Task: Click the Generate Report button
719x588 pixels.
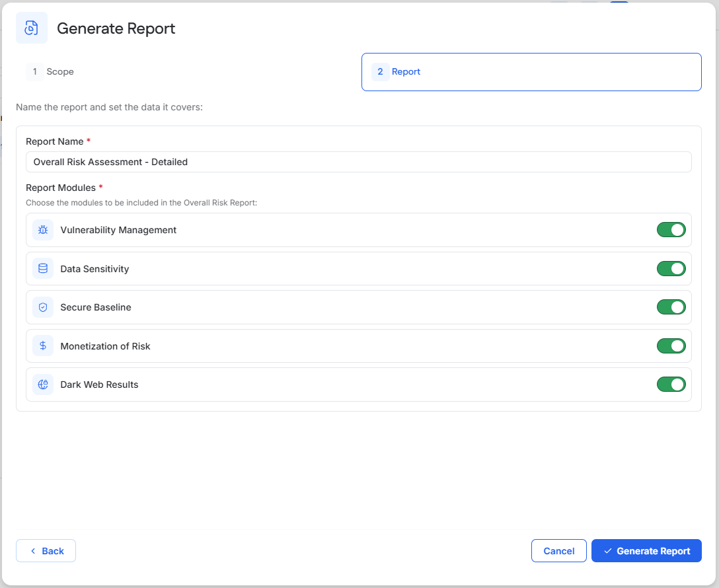Action: click(646, 550)
